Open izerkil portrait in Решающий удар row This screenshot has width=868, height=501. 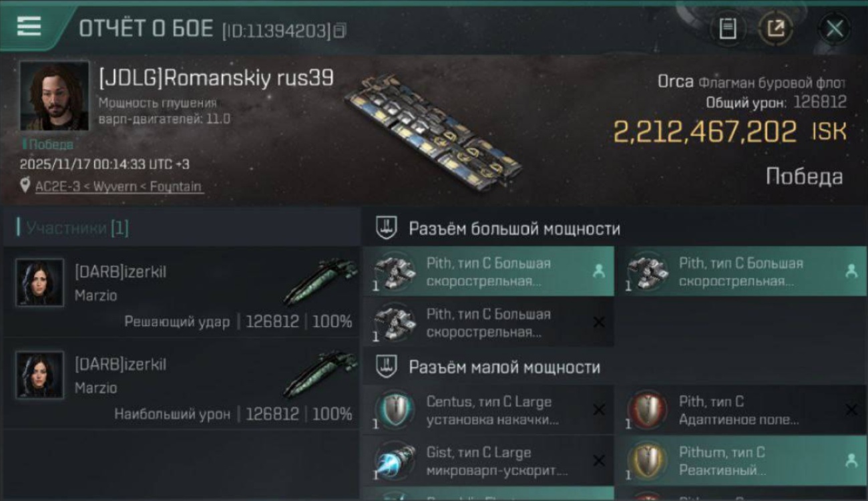tap(40, 283)
